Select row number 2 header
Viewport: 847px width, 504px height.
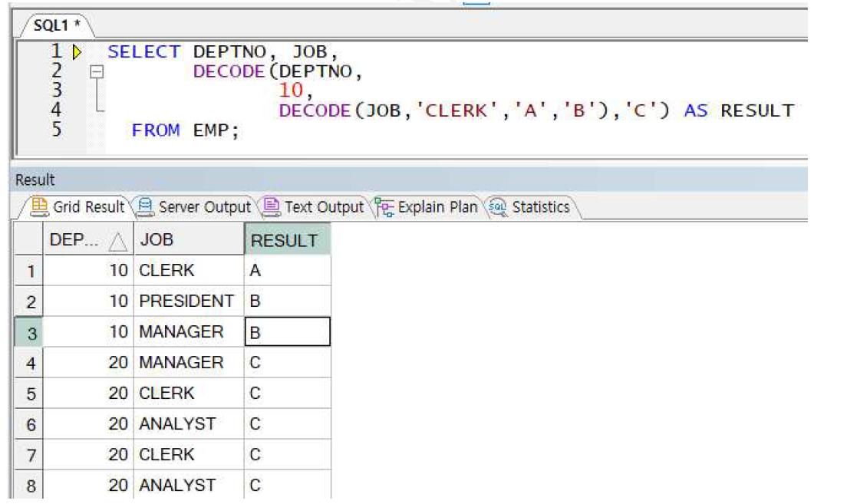pyautogui.click(x=28, y=301)
